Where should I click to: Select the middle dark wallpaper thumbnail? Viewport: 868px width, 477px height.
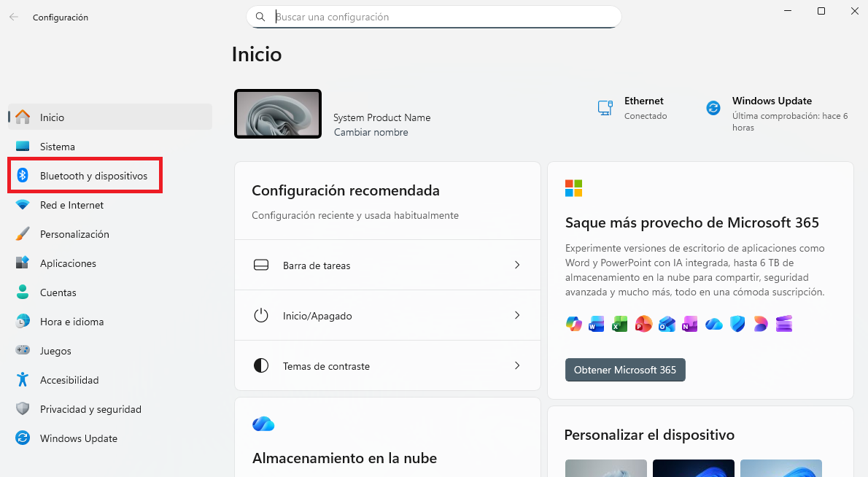(x=693, y=468)
